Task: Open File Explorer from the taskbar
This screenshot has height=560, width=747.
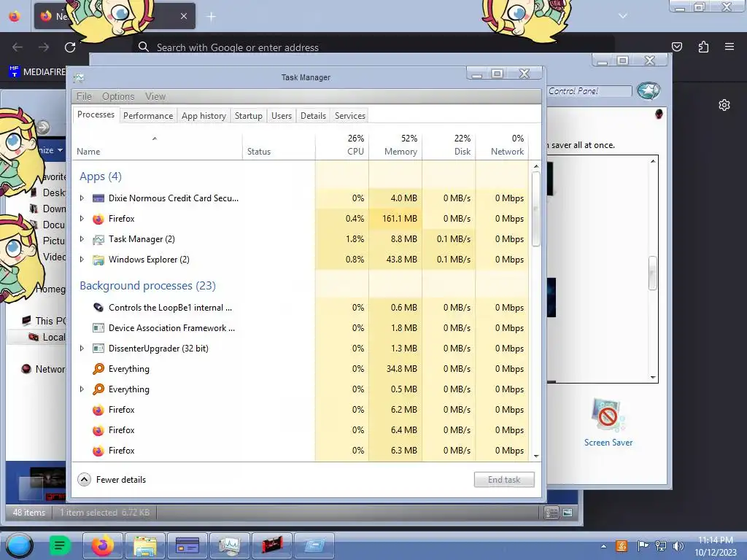Action: pyautogui.click(x=145, y=545)
